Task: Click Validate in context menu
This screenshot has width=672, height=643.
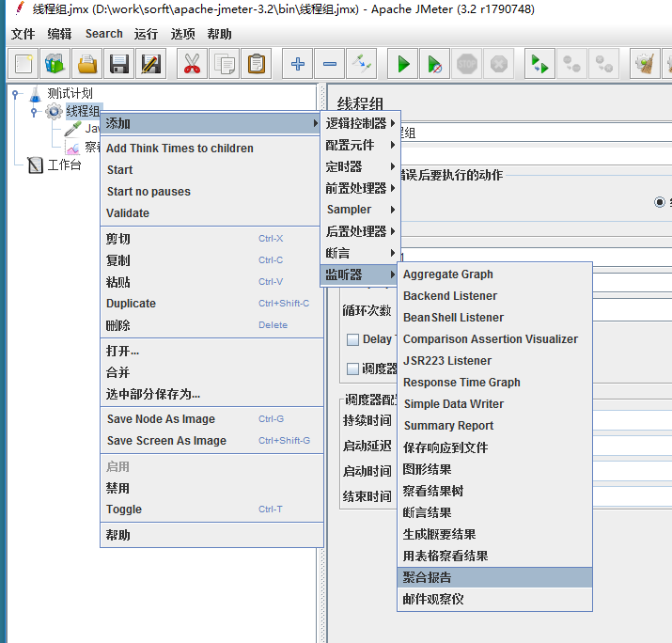Action: coord(211,213)
